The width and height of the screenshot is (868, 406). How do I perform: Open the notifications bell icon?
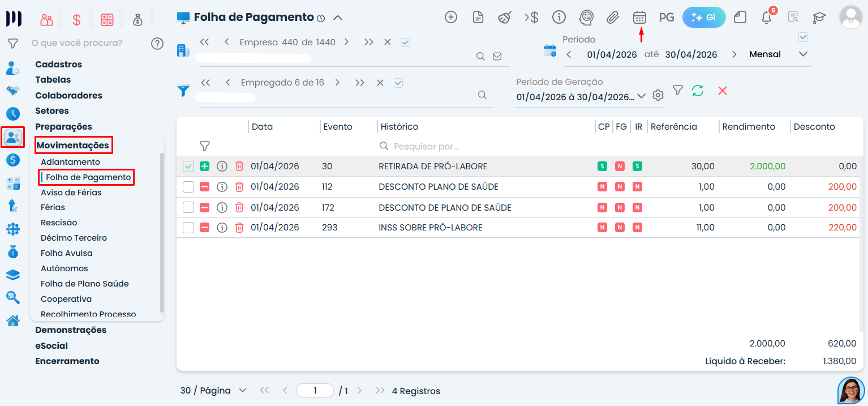point(767,17)
